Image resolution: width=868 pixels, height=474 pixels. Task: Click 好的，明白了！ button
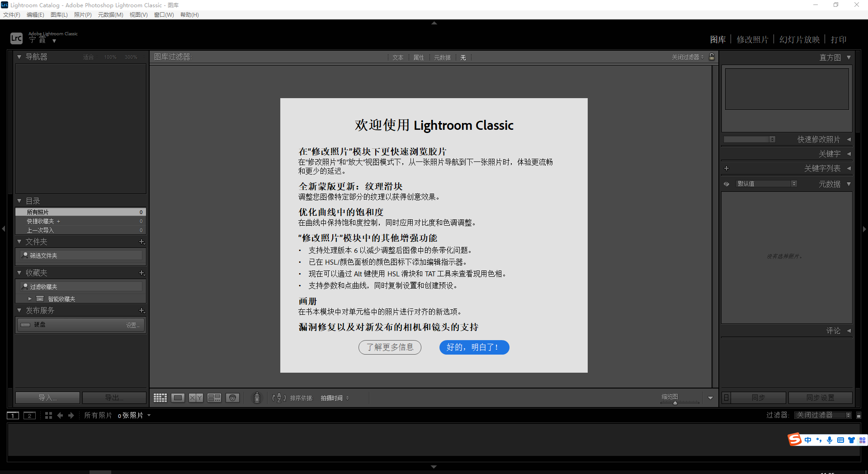(474, 347)
